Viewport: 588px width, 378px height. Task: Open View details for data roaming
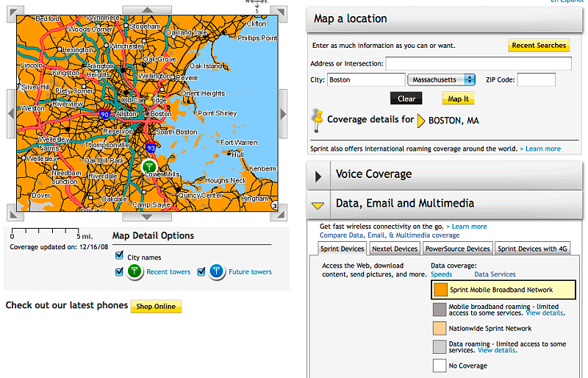click(x=497, y=350)
